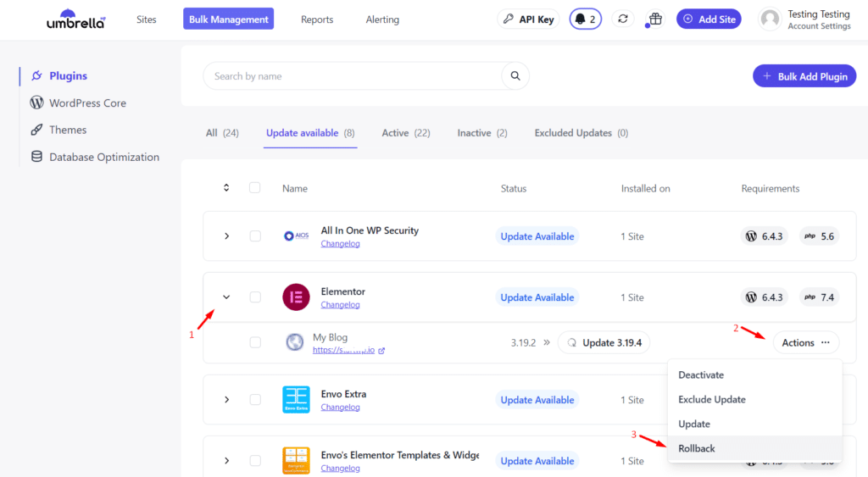Click the Umbrella logo
The image size is (868, 477).
(75, 19)
